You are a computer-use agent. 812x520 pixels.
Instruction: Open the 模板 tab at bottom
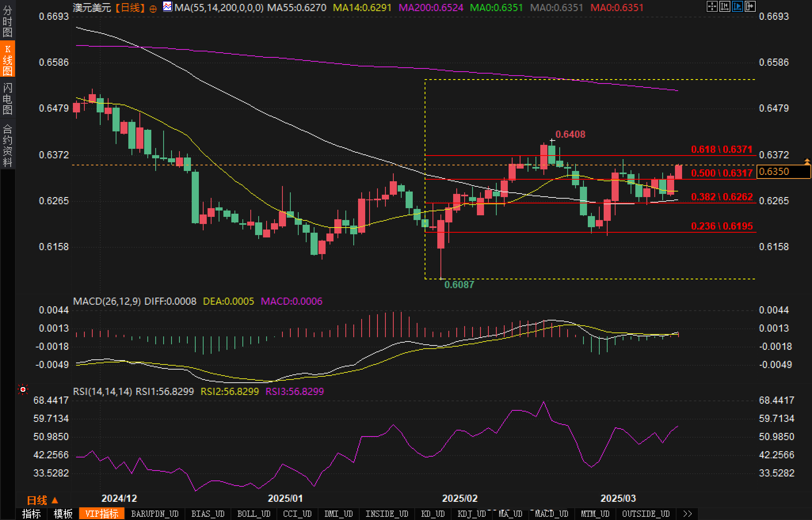[63, 514]
